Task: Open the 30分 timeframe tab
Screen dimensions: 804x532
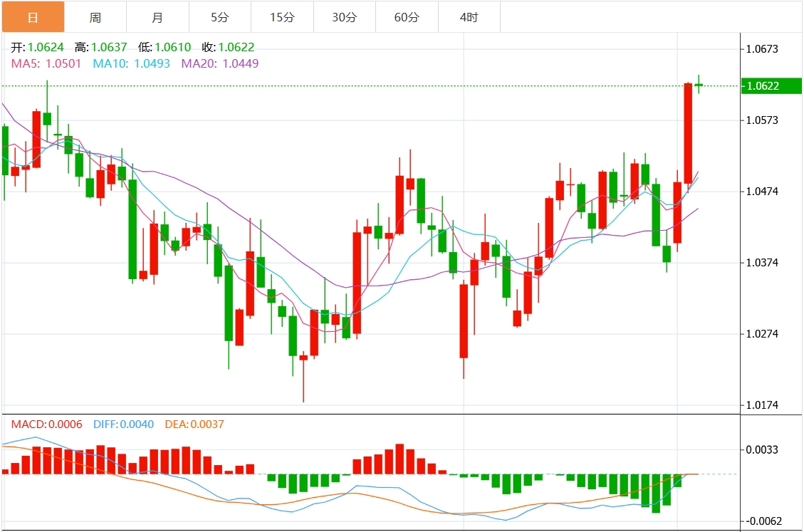Action: point(345,17)
